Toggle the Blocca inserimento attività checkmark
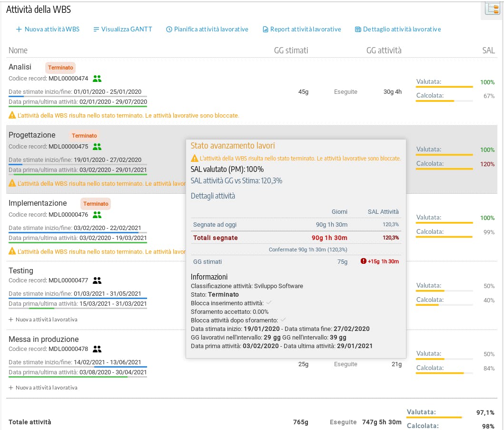The height and width of the screenshot is (430, 504). (268, 303)
